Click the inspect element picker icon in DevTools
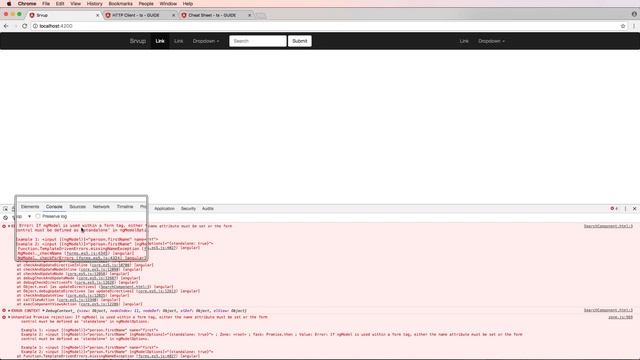 [x=6, y=209]
